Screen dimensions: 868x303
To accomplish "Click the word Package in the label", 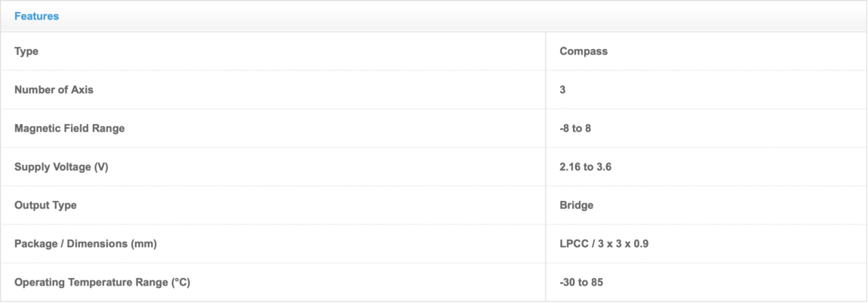I will tap(35, 244).
